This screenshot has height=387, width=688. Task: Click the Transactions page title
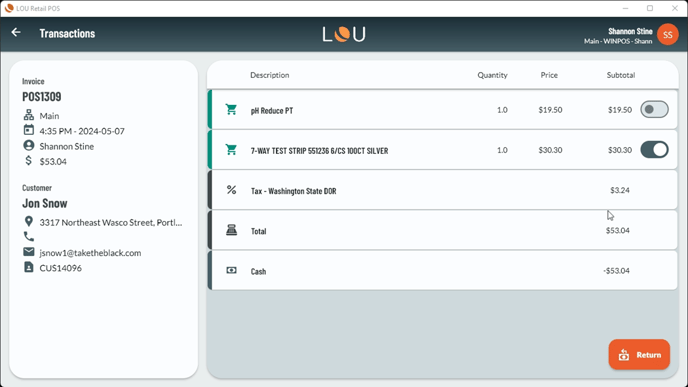pyautogui.click(x=67, y=33)
